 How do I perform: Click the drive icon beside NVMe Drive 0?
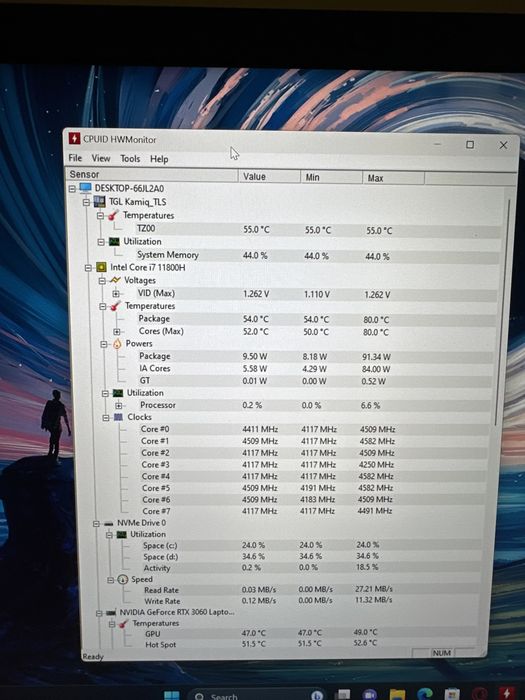coord(108,523)
